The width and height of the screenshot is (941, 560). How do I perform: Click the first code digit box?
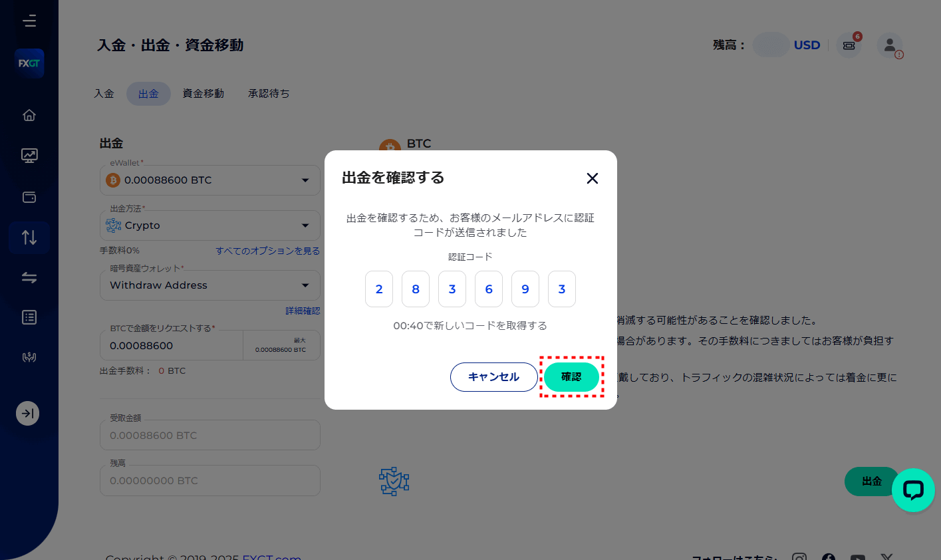(379, 289)
